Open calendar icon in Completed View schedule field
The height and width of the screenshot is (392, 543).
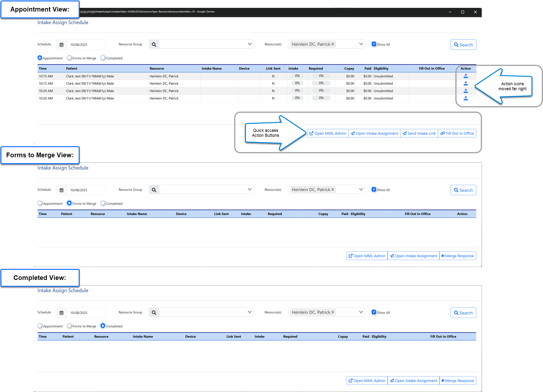pyautogui.click(x=61, y=313)
